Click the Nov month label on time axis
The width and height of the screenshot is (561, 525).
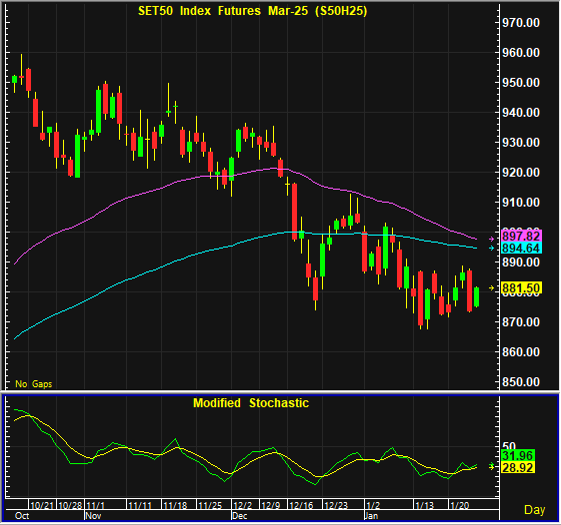(x=93, y=516)
